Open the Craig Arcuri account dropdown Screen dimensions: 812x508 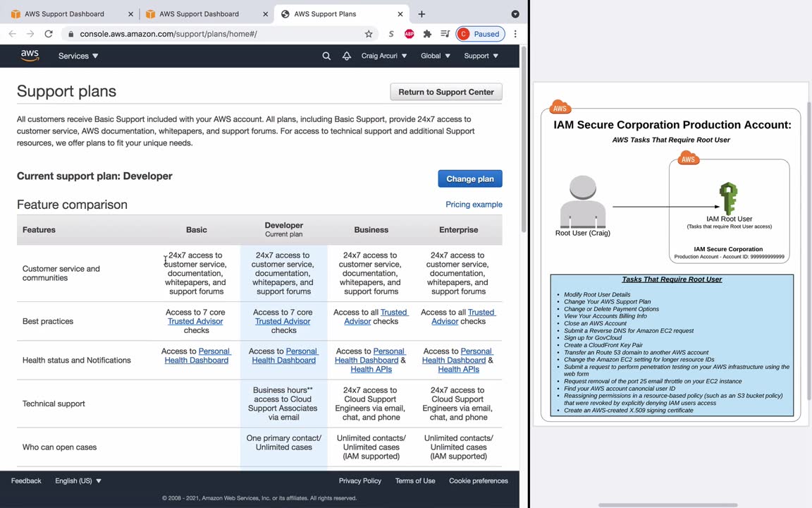coord(383,56)
